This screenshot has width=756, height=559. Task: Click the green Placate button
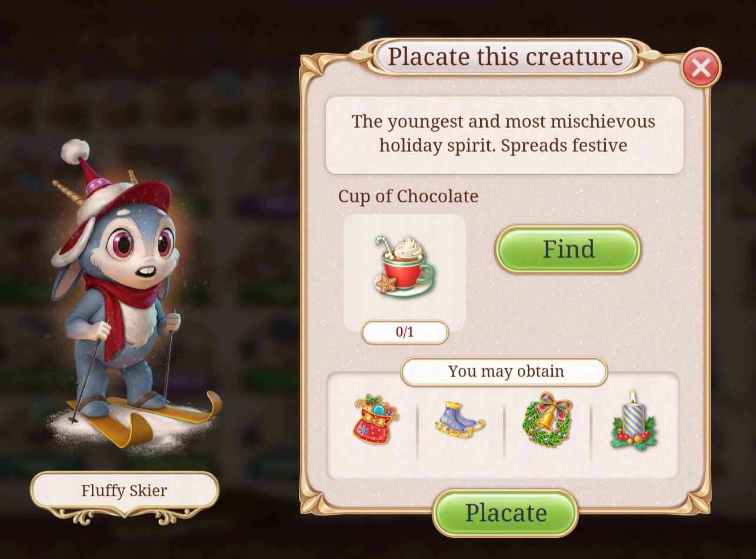click(x=505, y=513)
